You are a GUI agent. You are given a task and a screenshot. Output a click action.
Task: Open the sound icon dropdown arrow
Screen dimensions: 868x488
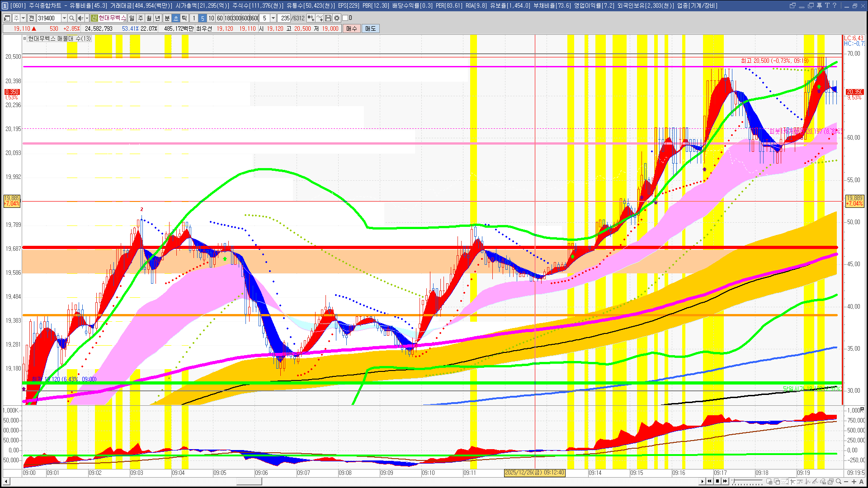[x=87, y=18]
